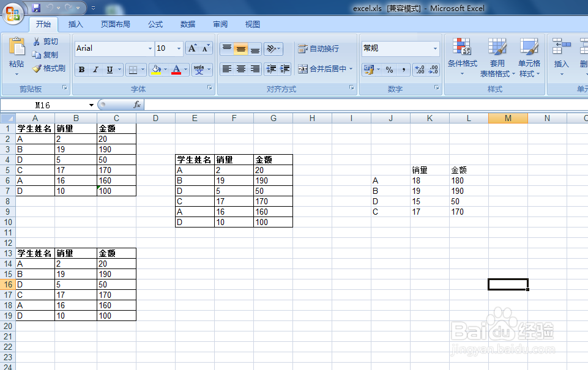The width and height of the screenshot is (588, 370).
Task: Click the Select All corner of the grid
Action: tap(8, 119)
